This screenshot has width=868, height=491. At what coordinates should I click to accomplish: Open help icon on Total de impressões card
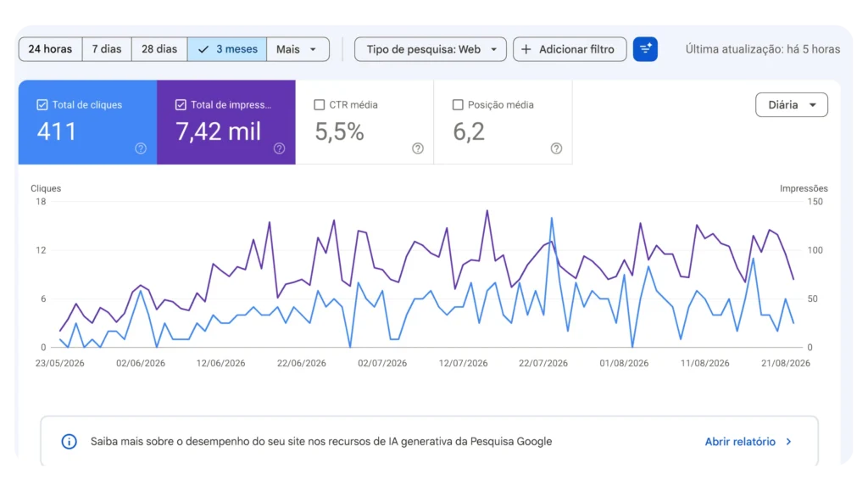click(x=279, y=148)
